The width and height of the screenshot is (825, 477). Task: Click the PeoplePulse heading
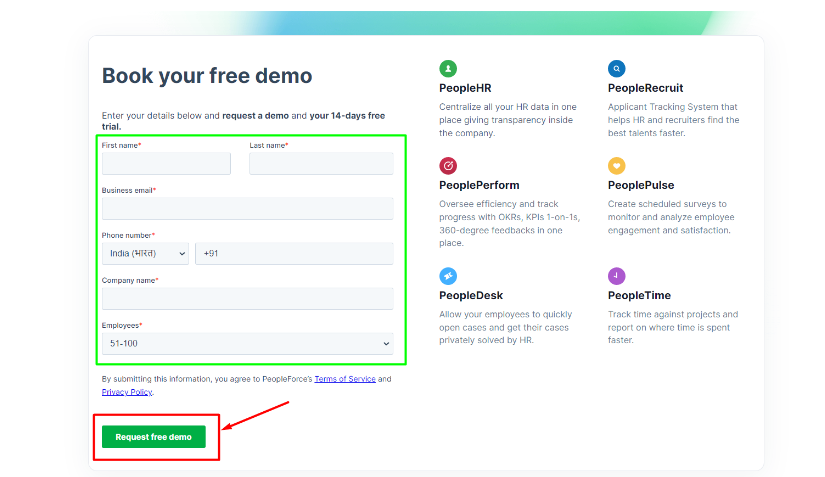point(641,185)
